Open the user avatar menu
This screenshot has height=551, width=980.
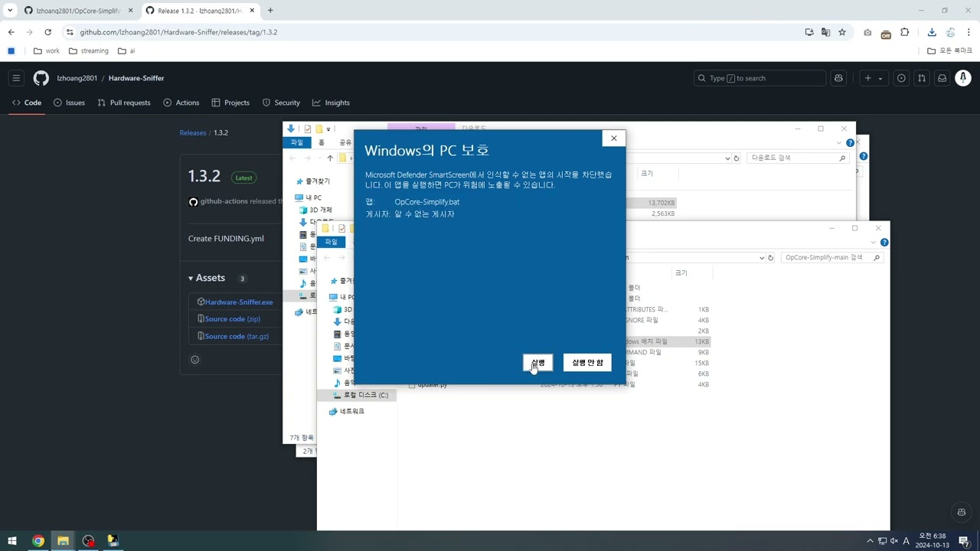click(963, 78)
